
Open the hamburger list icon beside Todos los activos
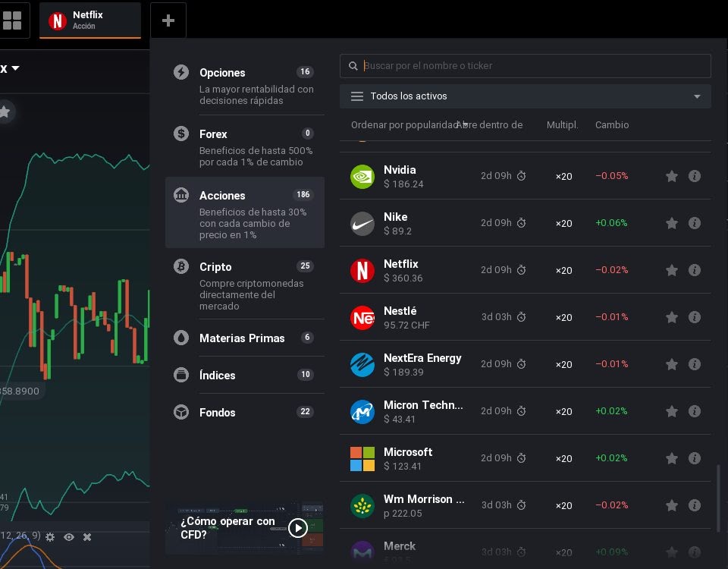356,96
